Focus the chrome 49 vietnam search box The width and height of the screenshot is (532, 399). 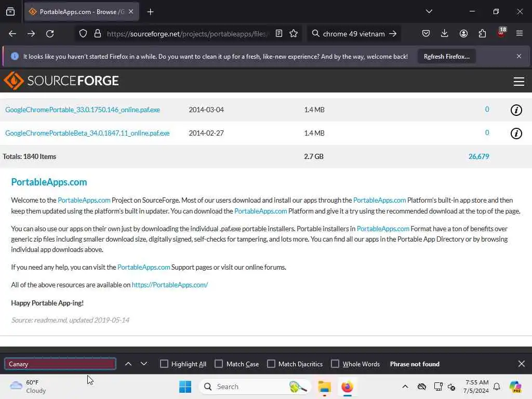click(353, 34)
